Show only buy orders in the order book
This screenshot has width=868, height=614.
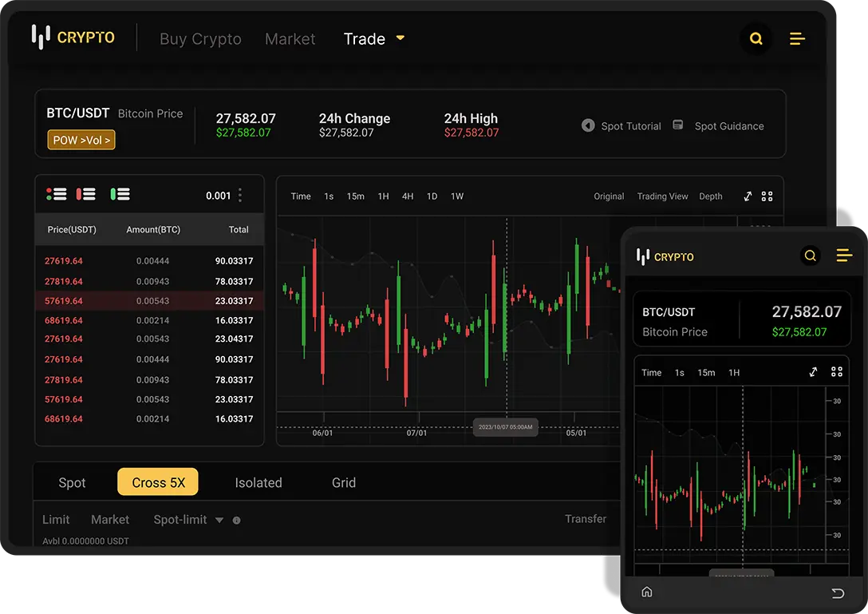tap(120, 194)
